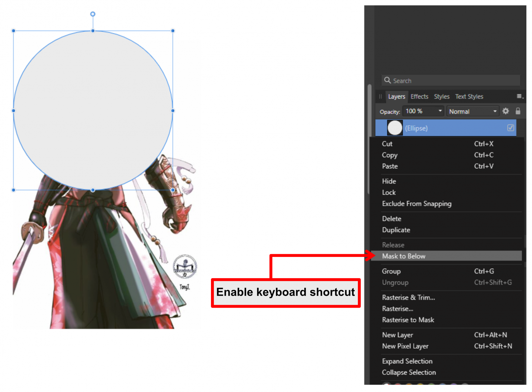This screenshot has height=392, width=532.
Task: Open the Normal blend mode dropdown
Action: click(473, 111)
